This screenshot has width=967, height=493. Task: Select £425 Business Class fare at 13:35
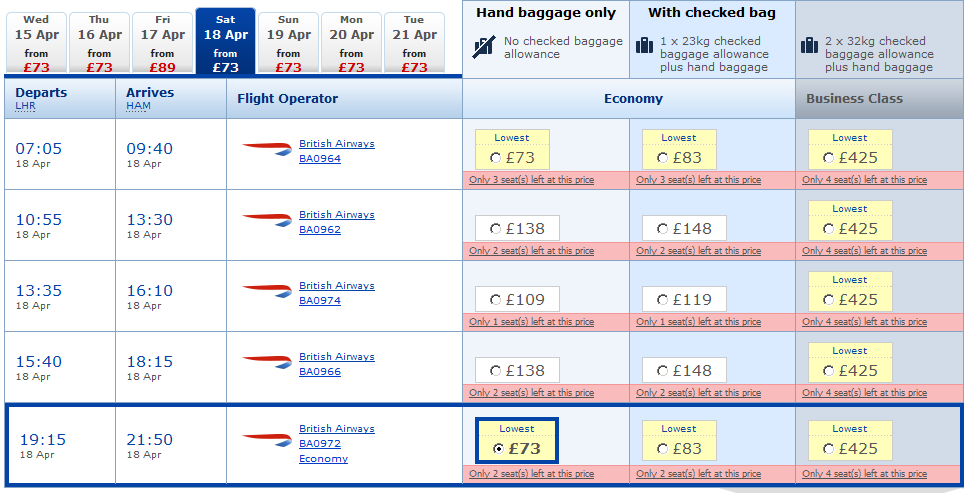point(828,300)
